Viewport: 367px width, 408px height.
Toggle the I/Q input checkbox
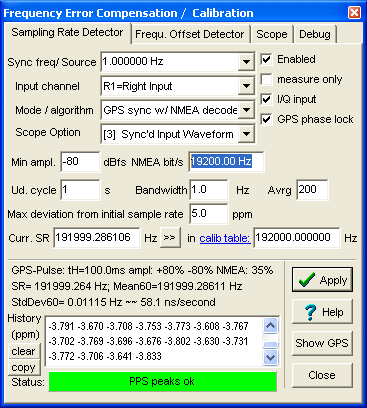(266, 99)
